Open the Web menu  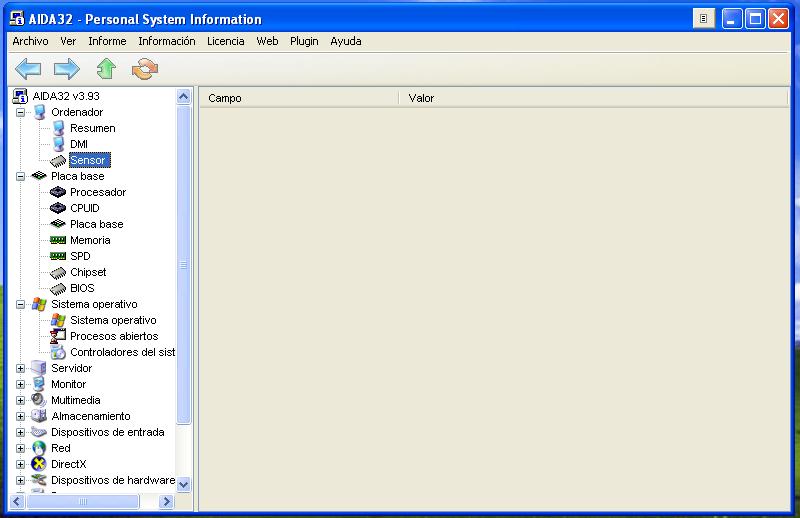(x=267, y=41)
